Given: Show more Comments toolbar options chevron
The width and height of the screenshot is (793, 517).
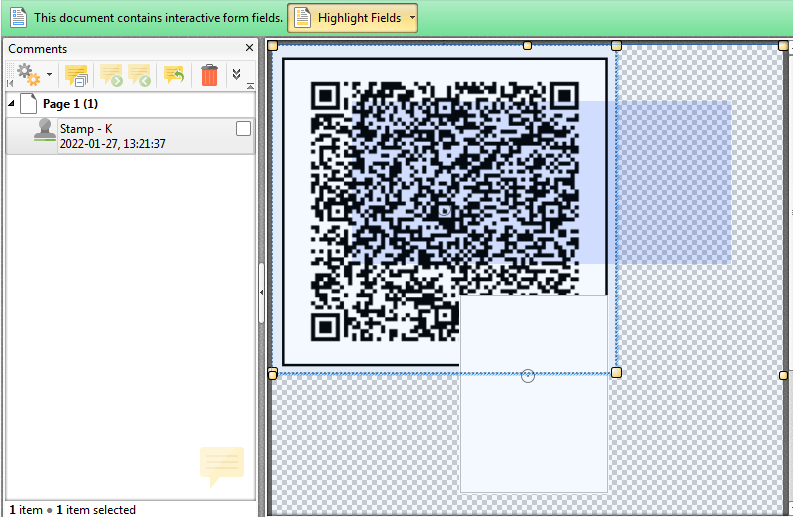Looking at the screenshot, I should [236, 74].
